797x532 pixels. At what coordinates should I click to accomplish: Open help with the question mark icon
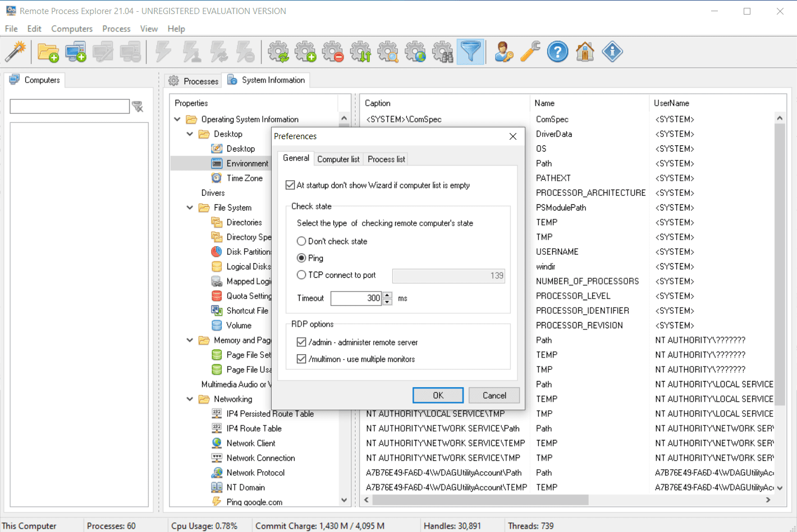pos(558,52)
